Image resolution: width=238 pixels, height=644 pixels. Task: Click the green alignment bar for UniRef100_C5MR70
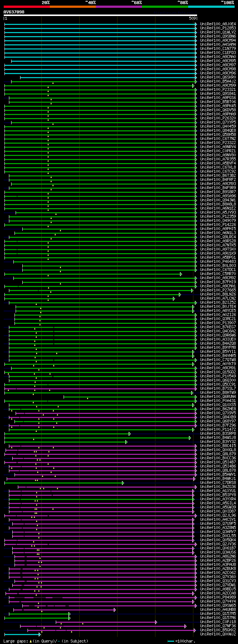(x=93, y=274)
